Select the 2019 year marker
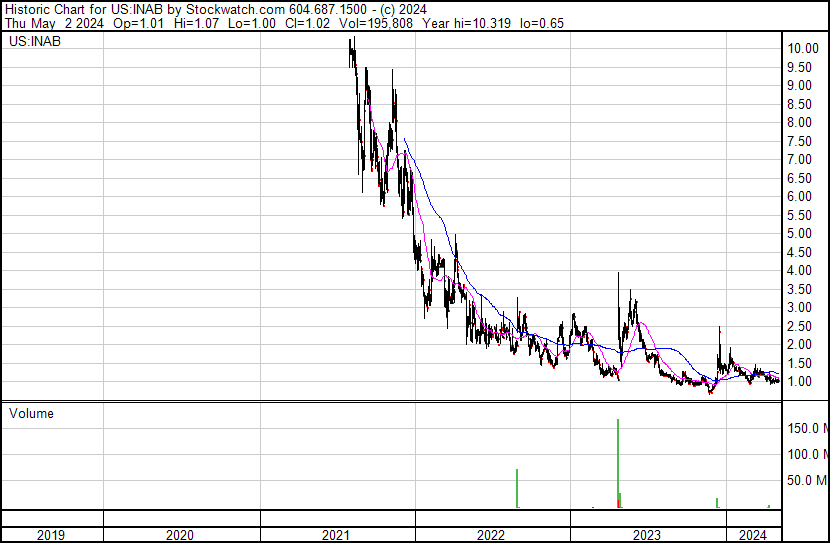The width and height of the screenshot is (830, 543). (x=51, y=535)
